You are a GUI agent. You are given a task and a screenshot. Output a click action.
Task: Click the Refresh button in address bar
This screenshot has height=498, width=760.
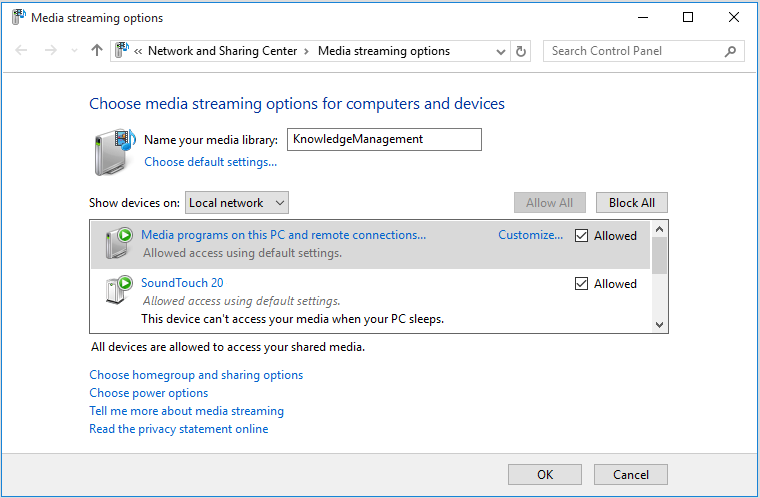[x=520, y=51]
